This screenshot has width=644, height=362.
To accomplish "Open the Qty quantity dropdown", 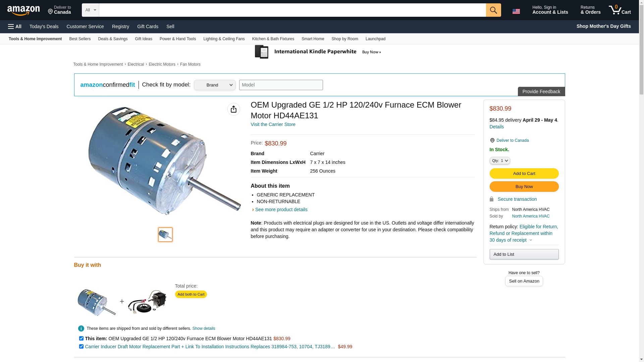I will (499, 161).
